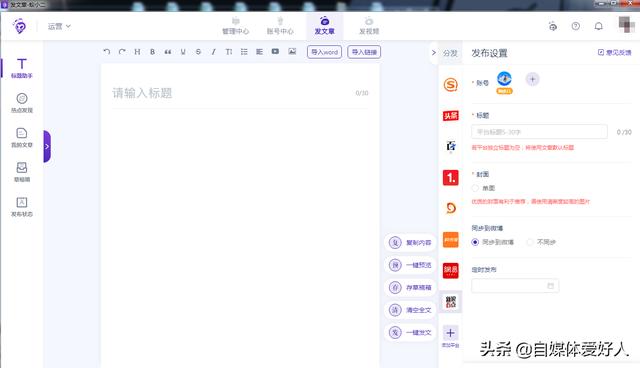The width and height of the screenshot is (640, 368).
Task: Collapse the 分发 panel with chevron
Action: [x=433, y=53]
